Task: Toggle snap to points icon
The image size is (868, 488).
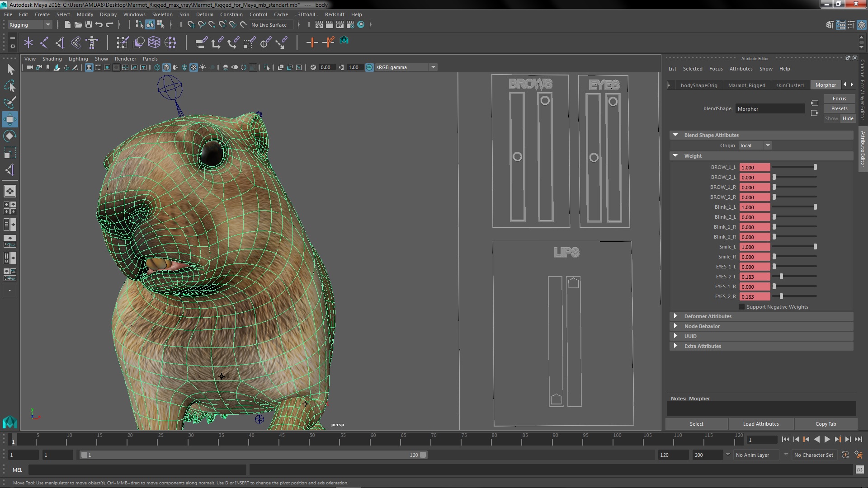Action: click(x=212, y=25)
